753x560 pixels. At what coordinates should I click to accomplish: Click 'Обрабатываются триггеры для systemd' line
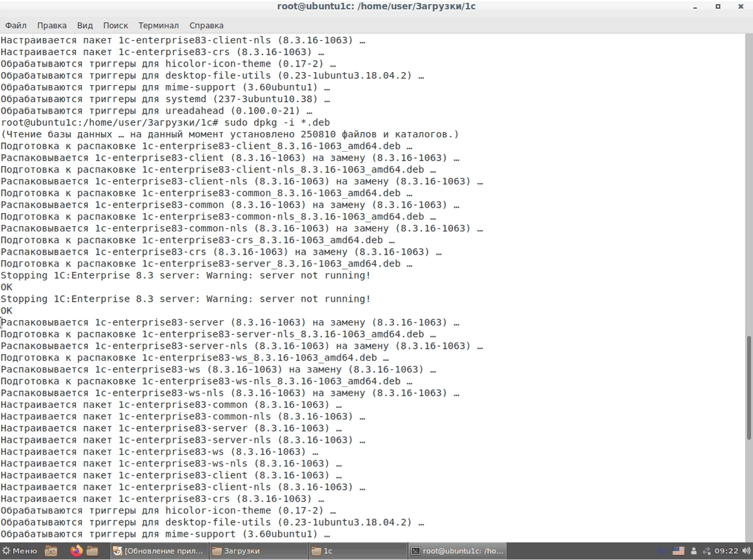click(166, 99)
